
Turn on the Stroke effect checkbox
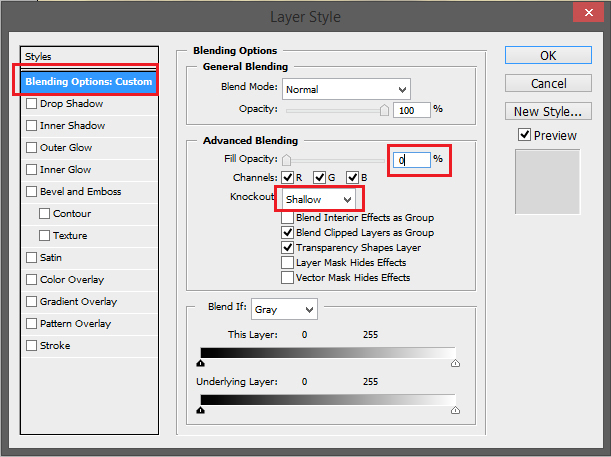point(32,346)
